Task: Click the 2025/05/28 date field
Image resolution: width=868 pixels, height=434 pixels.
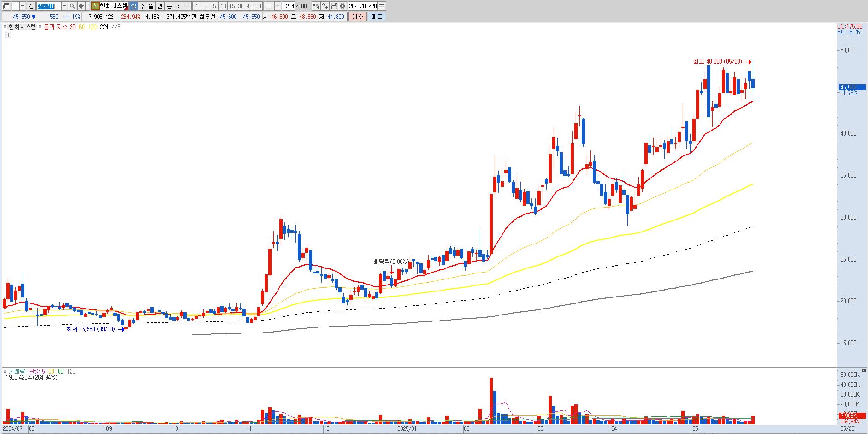Action: (x=363, y=6)
